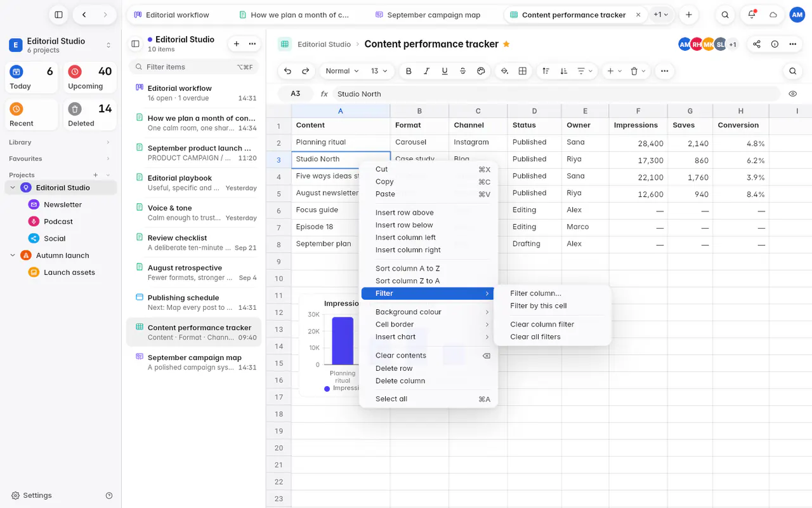Click the toolbar more options ellipsis
The height and width of the screenshot is (508, 812).
664,71
